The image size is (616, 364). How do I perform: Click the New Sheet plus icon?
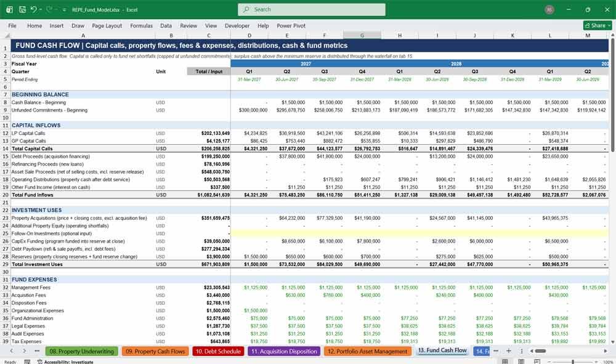point(508,351)
